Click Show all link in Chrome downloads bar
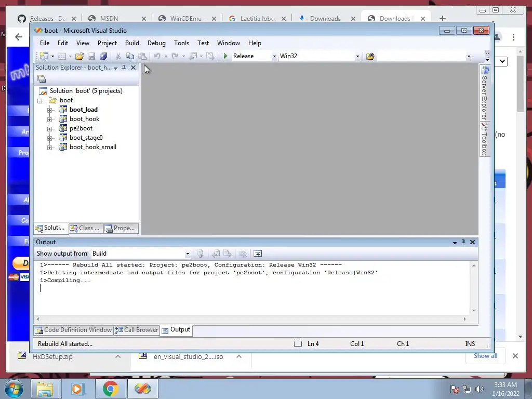The image size is (532, 399). [486, 356]
